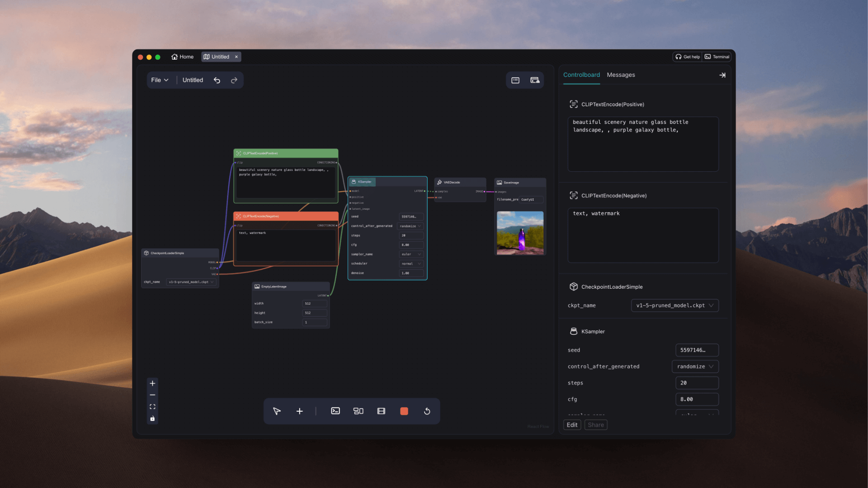Click the redo arrow icon
Image resolution: width=868 pixels, height=488 pixels.
[x=234, y=80]
